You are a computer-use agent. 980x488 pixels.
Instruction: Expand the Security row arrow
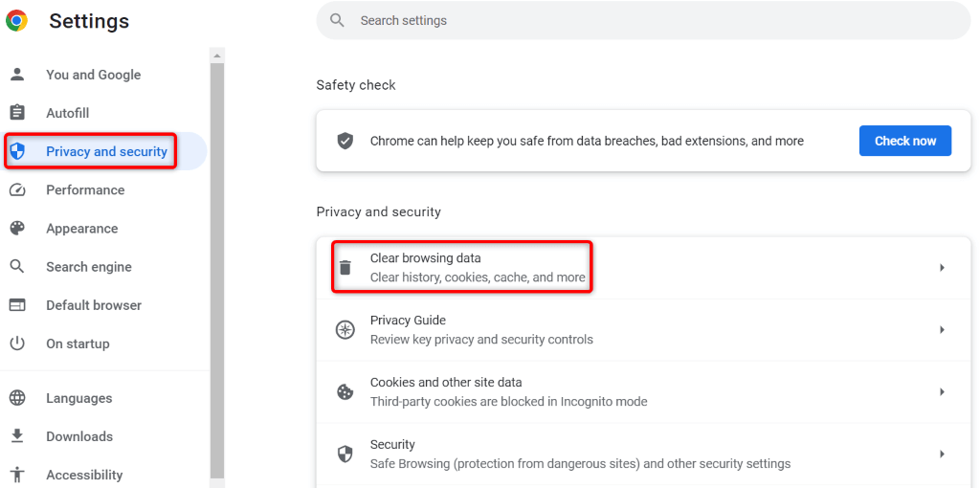point(942,455)
